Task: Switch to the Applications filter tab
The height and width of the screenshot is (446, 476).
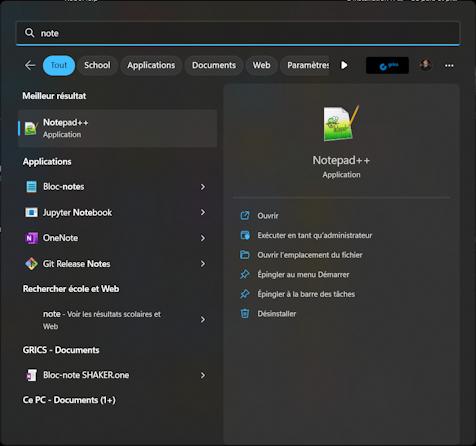Action: (x=151, y=65)
